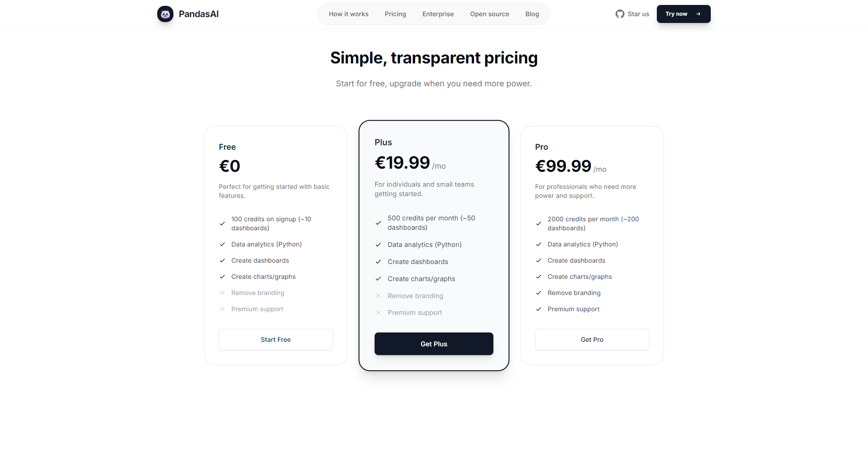The height and width of the screenshot is (461, 868).
Task: Click the GitHub icon beside Star us
Action: coord(620,14)
